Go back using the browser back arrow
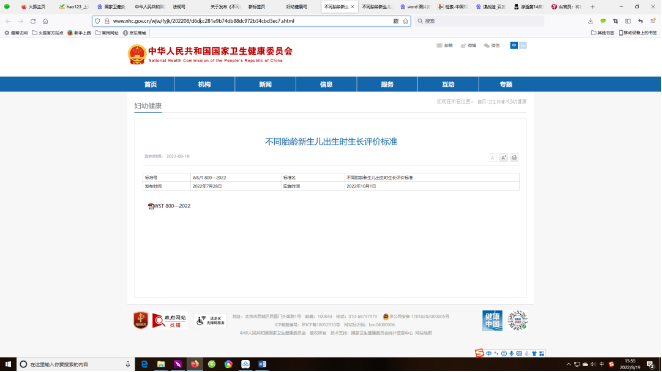Image resolution: width=662 pixels, height=372 pixels. pyautogui.click(x=8, y=21)
